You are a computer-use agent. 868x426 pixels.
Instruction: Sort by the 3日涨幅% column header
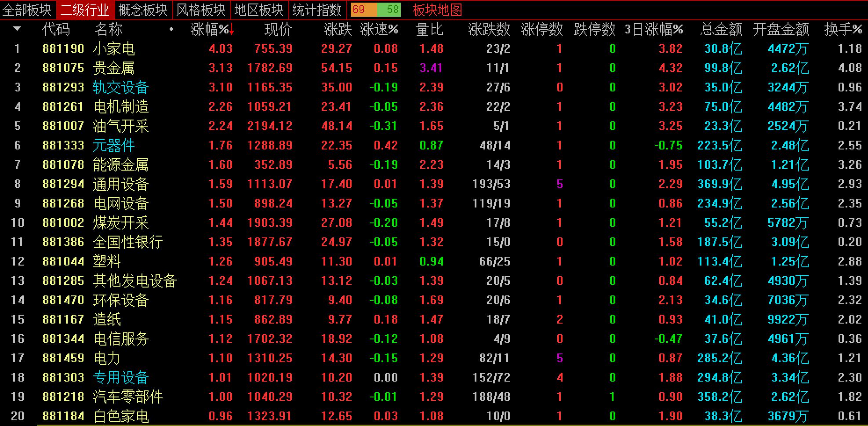(654, 29)
